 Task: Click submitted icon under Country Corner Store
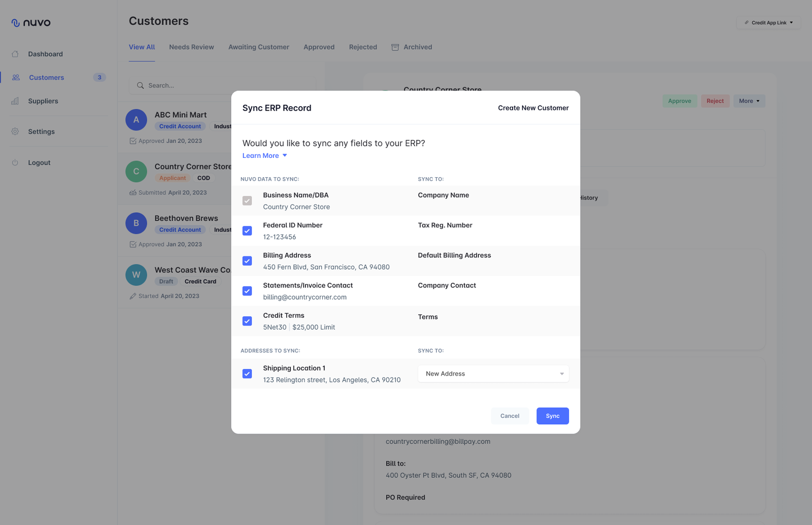point(133,193)
